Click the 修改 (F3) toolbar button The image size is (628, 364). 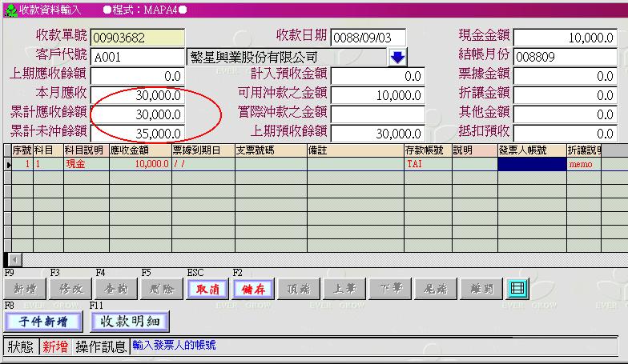(70, 290)
